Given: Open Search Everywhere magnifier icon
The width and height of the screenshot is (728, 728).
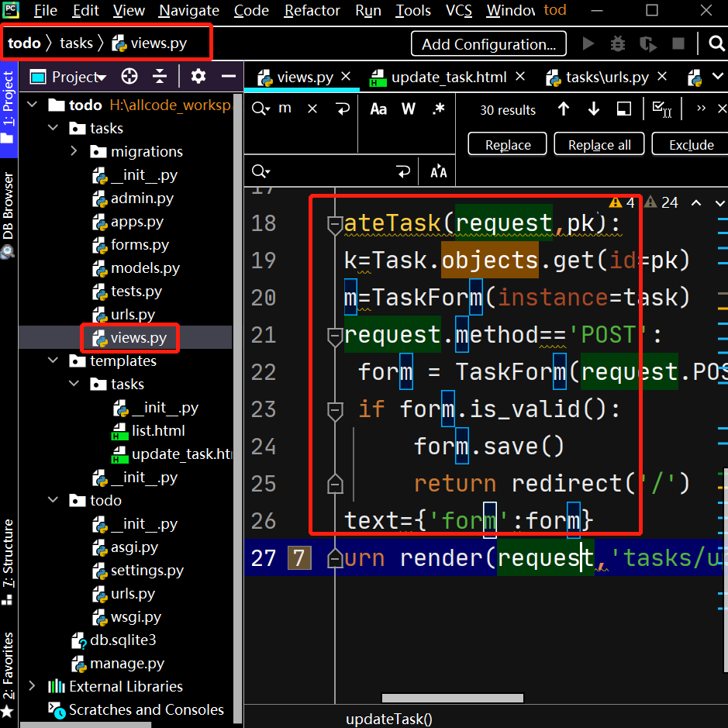Looking at the screenshot, I should [x=716, y=43].
